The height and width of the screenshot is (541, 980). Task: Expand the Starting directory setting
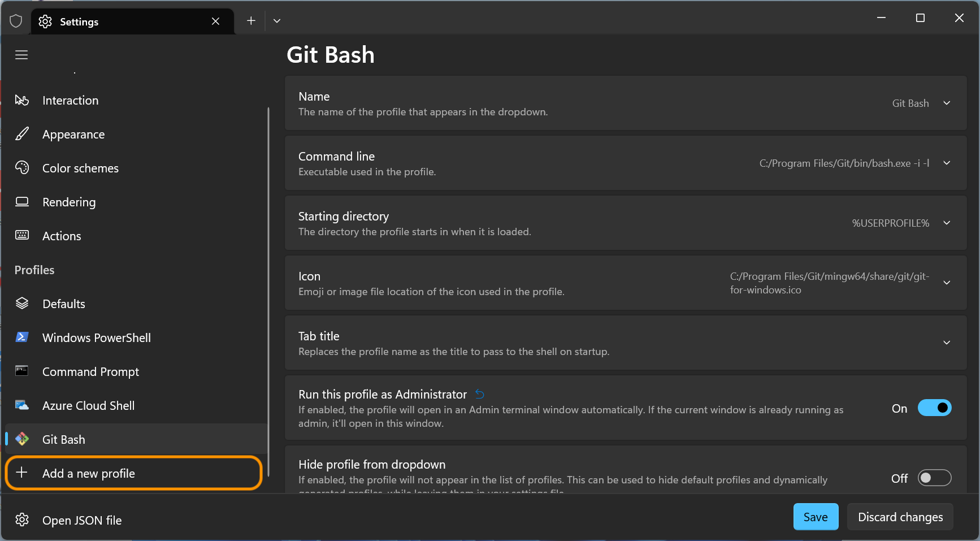pos(947,223)
